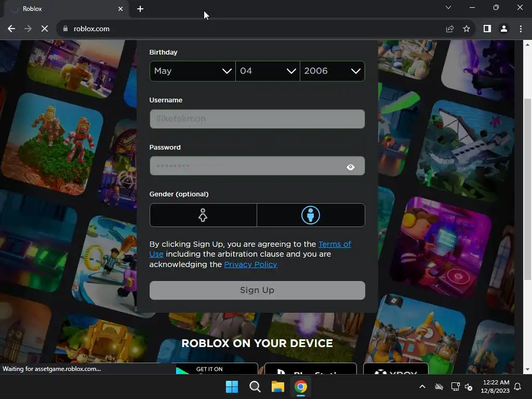
Task: Click the scrollbar down arrow
Action: coord(527,369)
